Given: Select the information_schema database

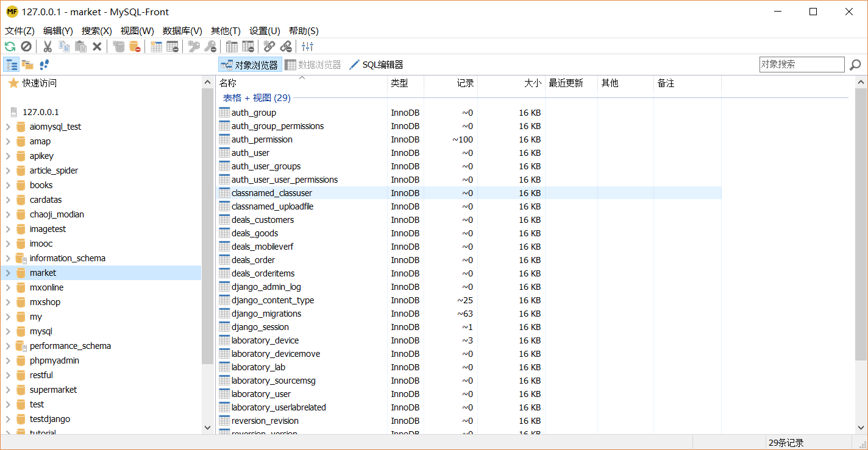Looking at the screenshot, I should [x=67, y=258].
